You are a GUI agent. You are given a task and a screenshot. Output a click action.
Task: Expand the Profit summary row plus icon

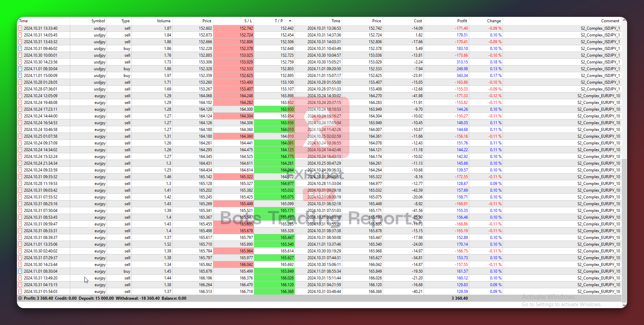[20, 298]
